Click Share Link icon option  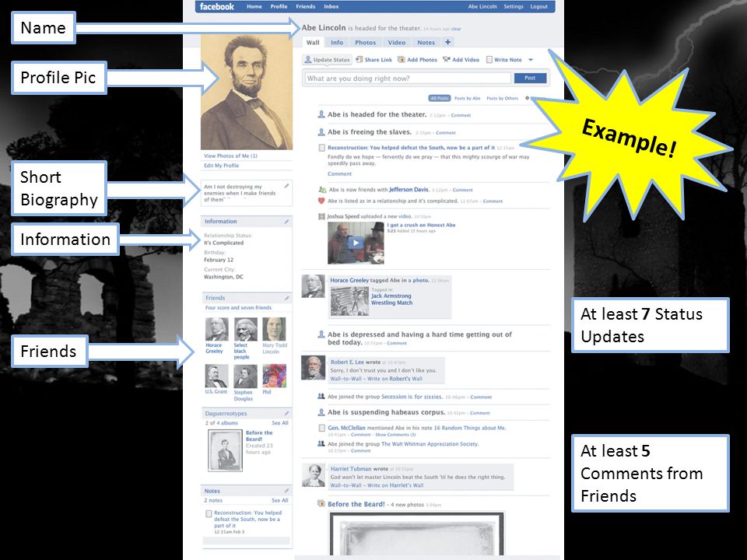pyautogui.click(x=374, y=60)
